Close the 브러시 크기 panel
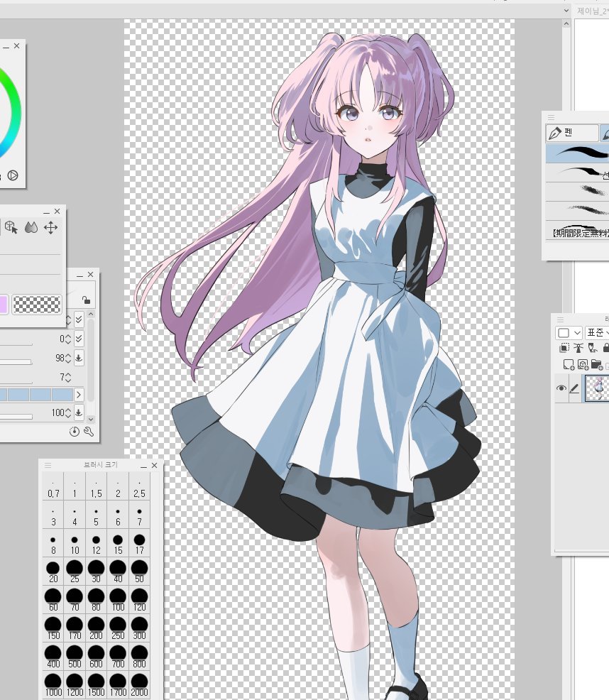This screenshot has width=609, height=700. (154, 465)
